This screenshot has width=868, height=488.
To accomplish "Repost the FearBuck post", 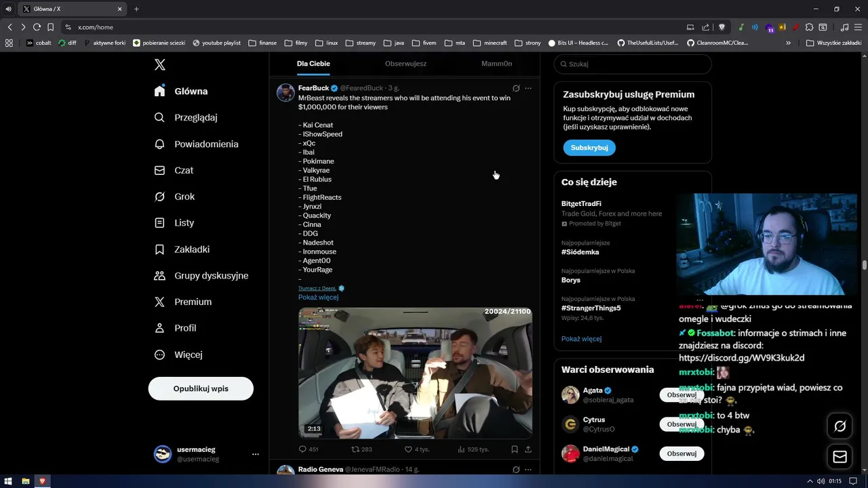I will 361,449.
